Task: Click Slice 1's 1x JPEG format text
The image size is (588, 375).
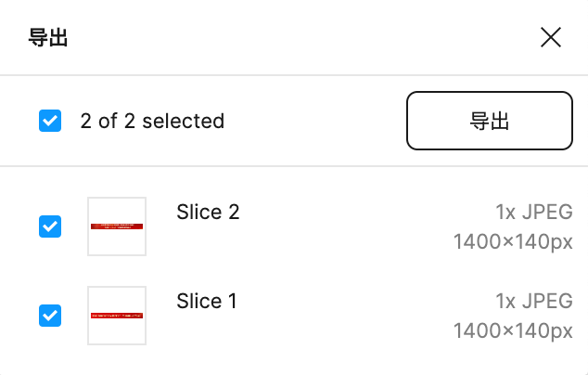Action: (533, 302)
